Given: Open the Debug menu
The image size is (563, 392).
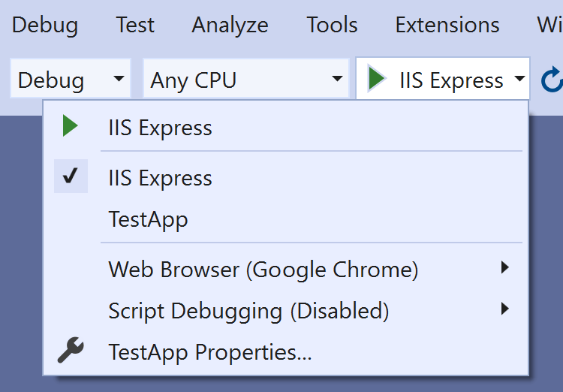Looking at the screenshot, I should 45,25.
